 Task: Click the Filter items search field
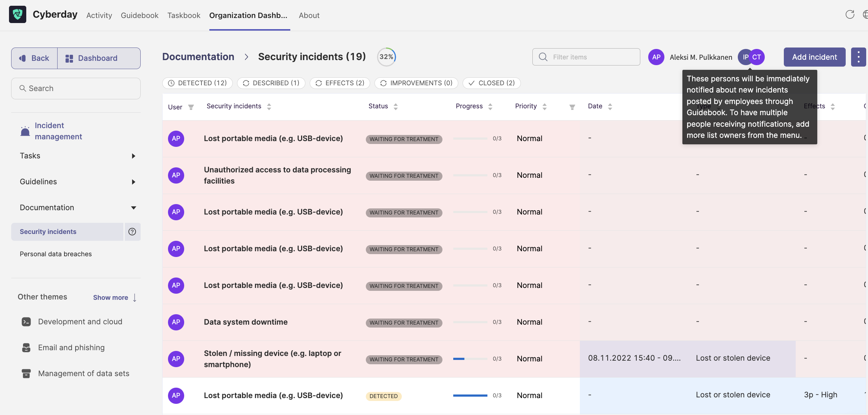click(586, 57)
